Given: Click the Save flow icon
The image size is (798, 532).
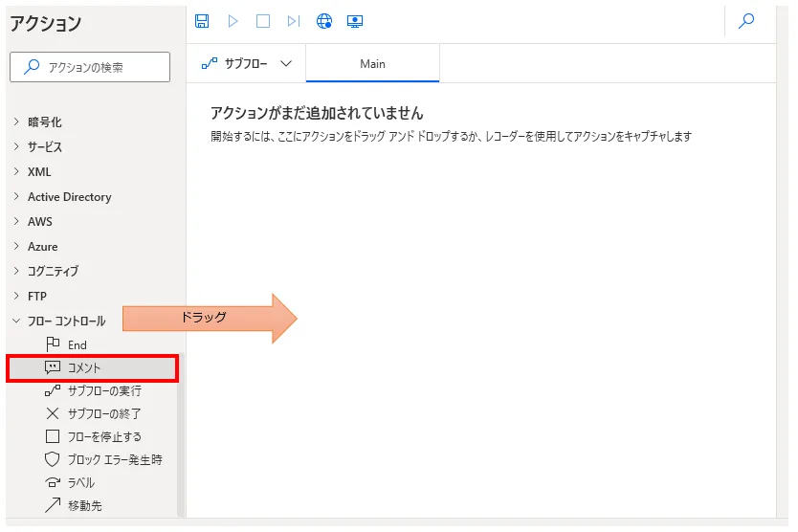Looking at the screenshot, I should click(202, 21).
